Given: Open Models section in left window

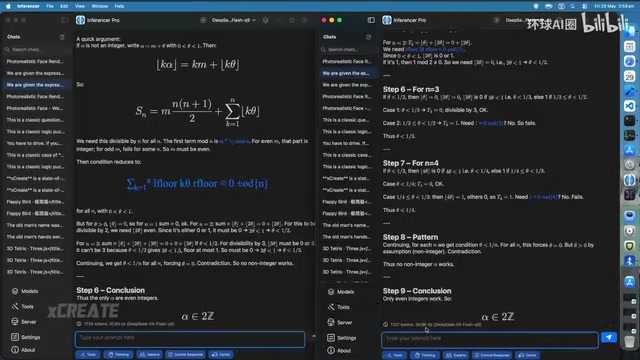Looking at the screenshot, I should 25,291.
